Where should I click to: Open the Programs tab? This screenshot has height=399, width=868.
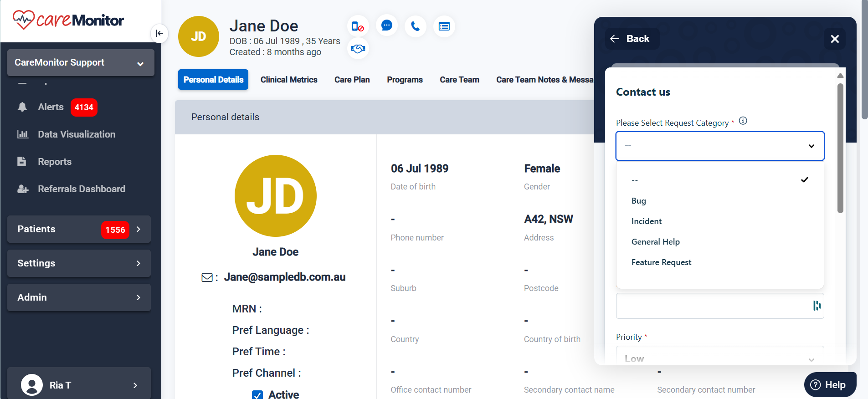coord(405,80)
